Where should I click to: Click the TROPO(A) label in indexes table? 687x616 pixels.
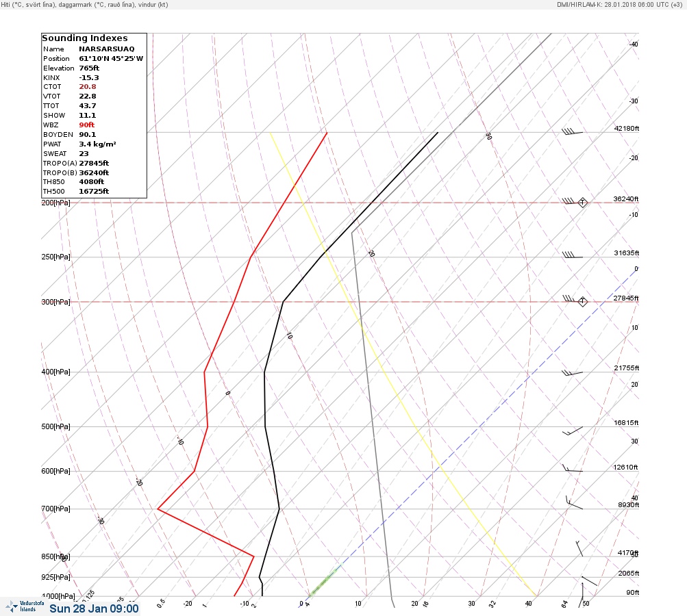pos(60,164)
